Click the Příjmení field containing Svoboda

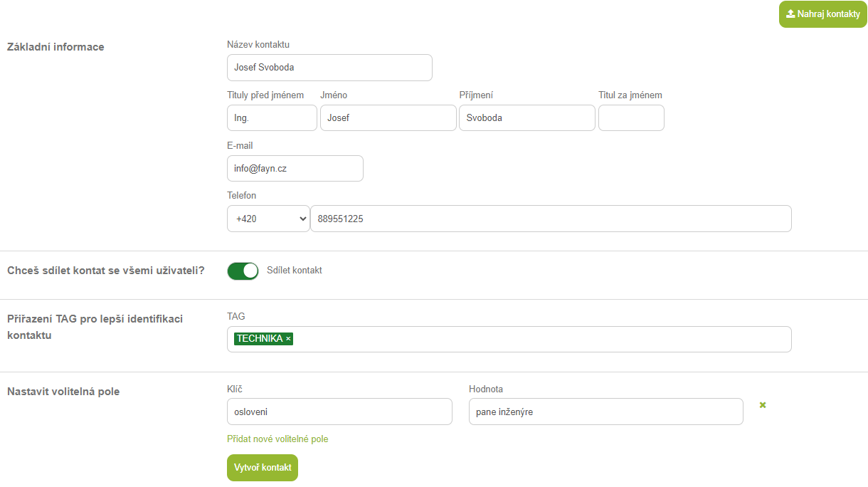(526, 118)
